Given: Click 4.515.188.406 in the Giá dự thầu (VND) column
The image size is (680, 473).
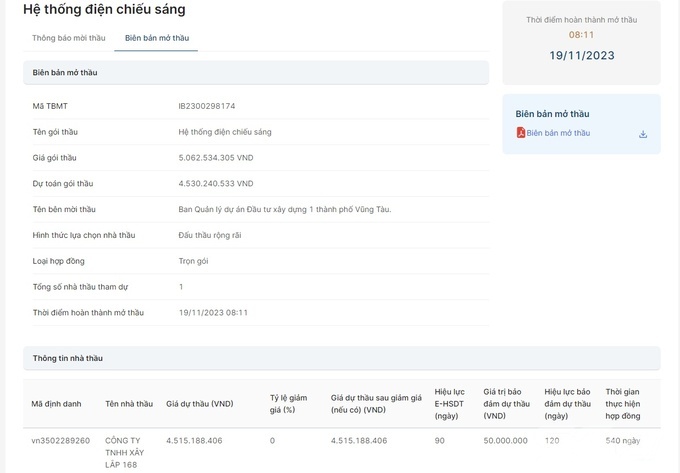Looking at the screenshot, I should coord(194,440).
